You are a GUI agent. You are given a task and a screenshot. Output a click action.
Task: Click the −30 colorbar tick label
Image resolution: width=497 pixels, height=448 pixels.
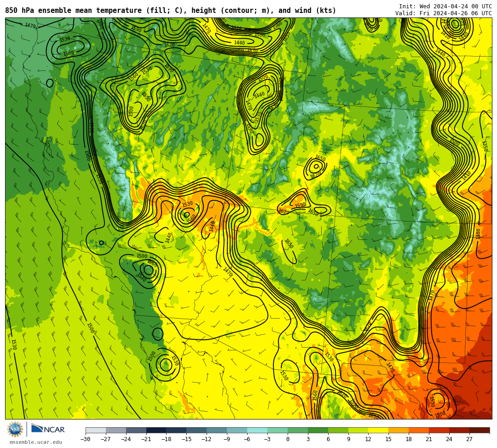click(x=86, y=439)
